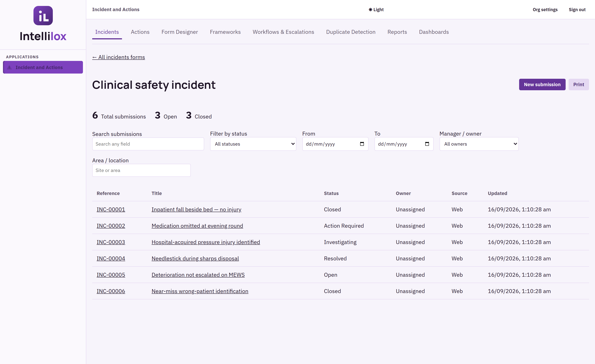Image resolution: width=595 pixels, height=364 pixels.
Task: Click the Incident and Actions header title
Action: coord(116,10)
